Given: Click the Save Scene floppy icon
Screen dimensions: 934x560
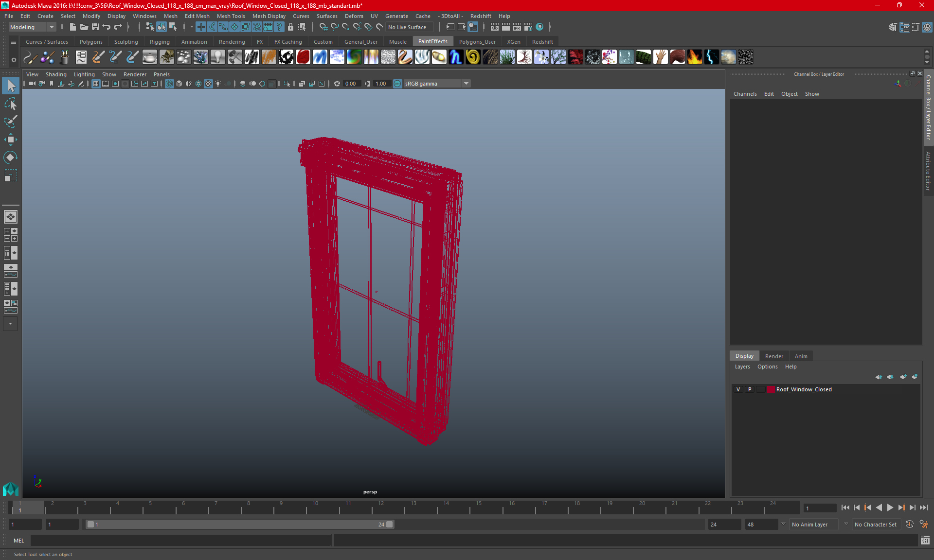Looking at the screenshot, I should click(x=95, y=27).
